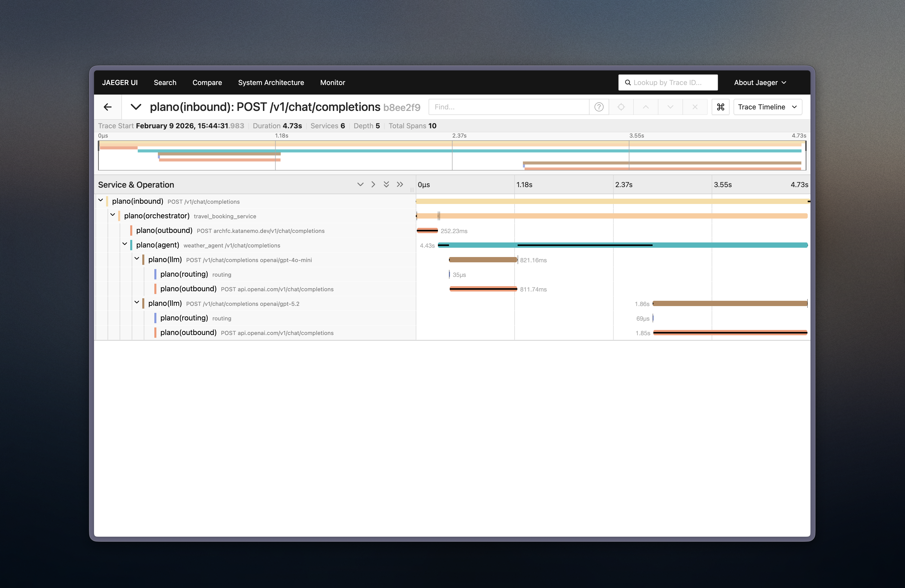905x588 pixels.
Task: Click the search help question mark icon
Action: [599, 107]
